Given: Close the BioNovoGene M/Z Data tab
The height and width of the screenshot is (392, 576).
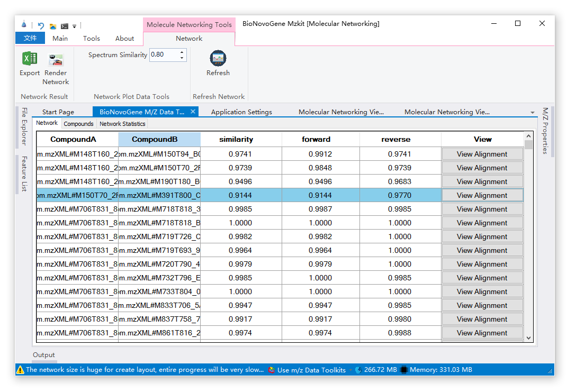Looking at the screenshot, I should [193, 112].
